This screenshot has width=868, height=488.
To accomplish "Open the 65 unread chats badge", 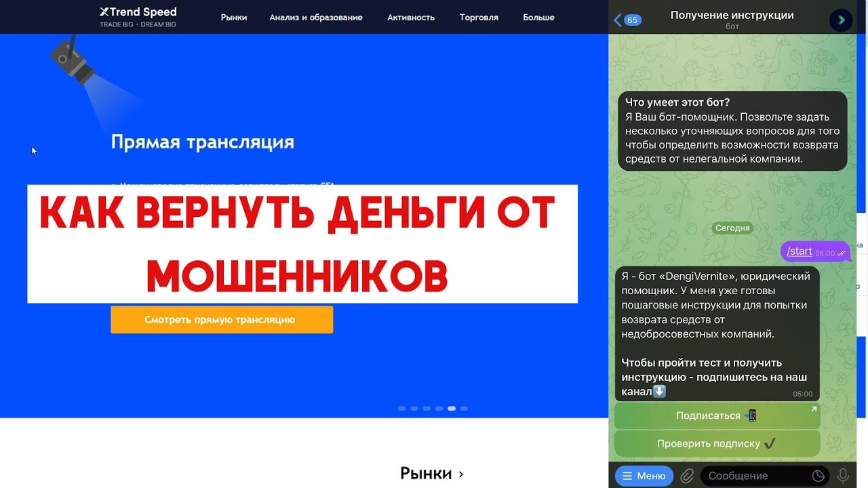I will click(633, 20).
